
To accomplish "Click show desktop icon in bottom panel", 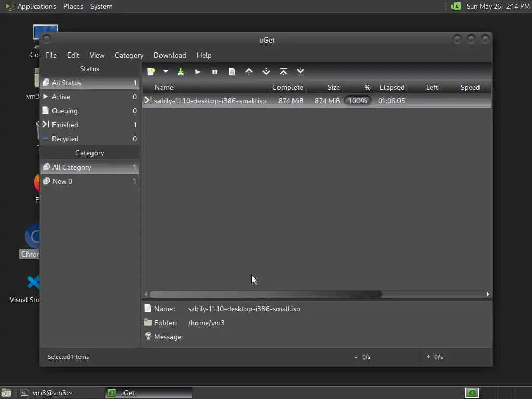I will click(6, 393).
